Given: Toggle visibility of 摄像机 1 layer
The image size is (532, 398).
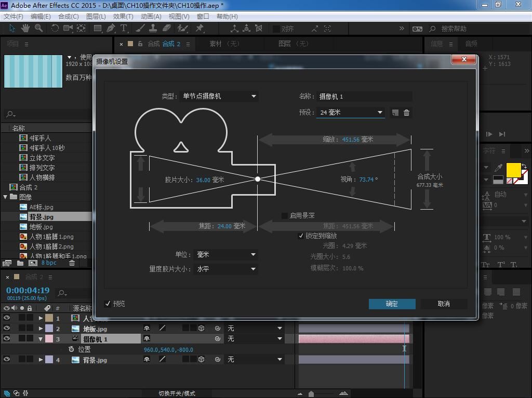Looking at the screenshot, I should coord(6,338).
